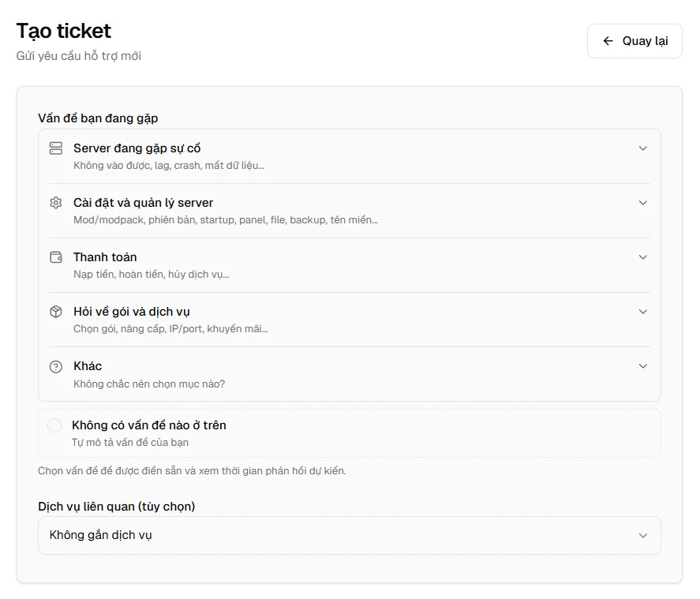
Task: Click the 'Khác' title text
Action: click(x=88, y=366)
